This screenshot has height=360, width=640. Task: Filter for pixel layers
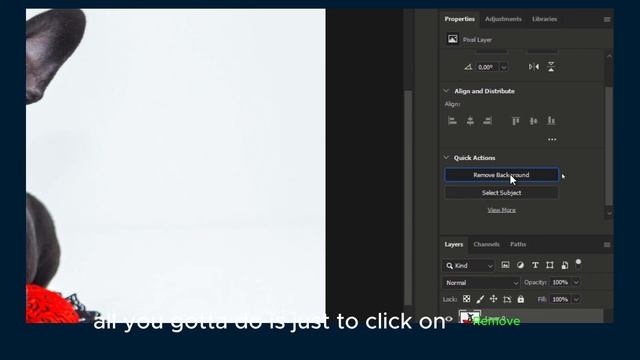coord(505,265)
